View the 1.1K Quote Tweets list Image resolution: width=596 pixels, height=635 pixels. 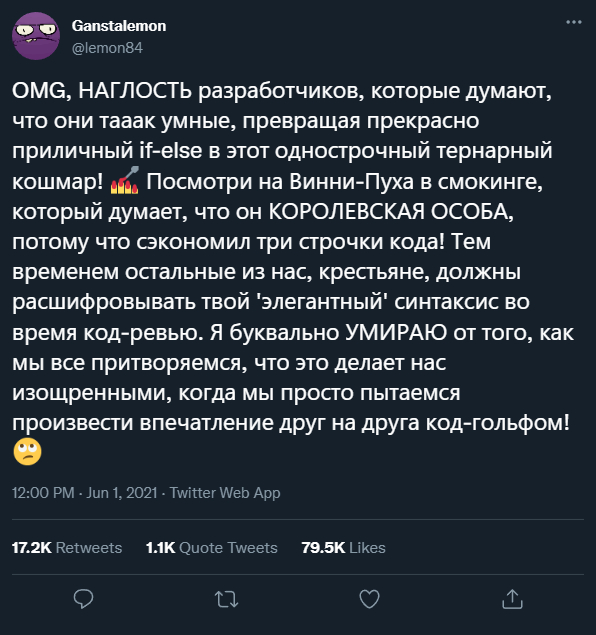pyautogui.click(x=212, y=548)
